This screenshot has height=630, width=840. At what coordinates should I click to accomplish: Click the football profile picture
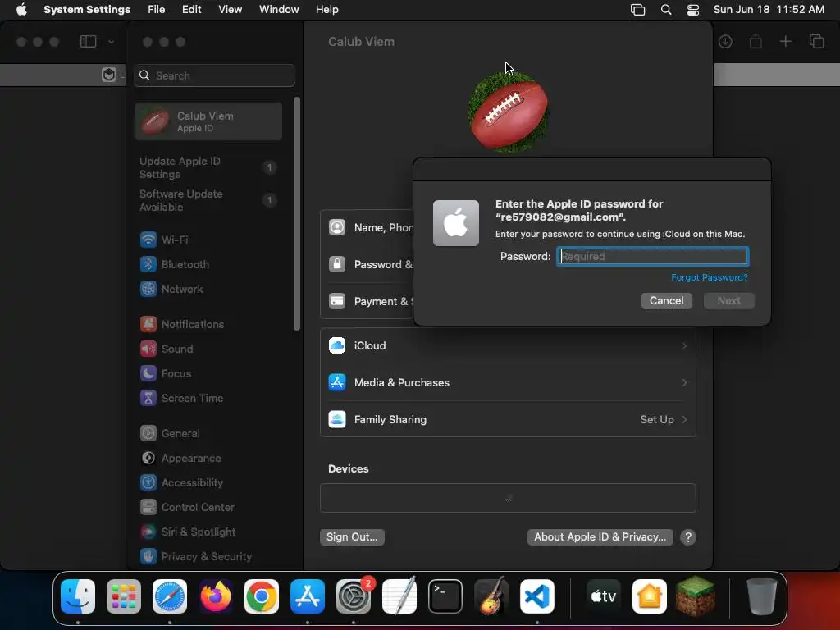point(508,112)
